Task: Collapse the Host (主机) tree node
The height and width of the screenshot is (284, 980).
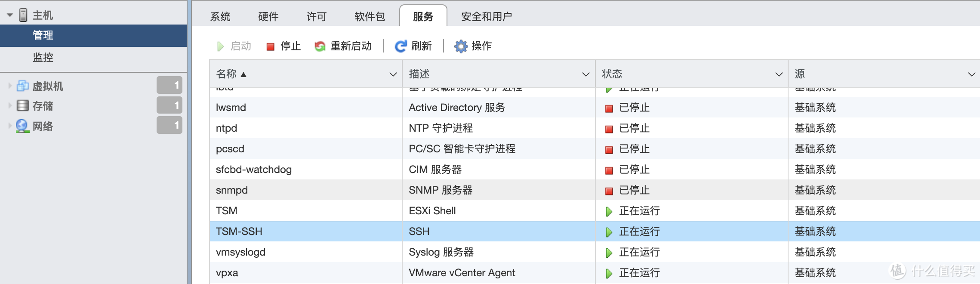Action: tap(10, 15)
